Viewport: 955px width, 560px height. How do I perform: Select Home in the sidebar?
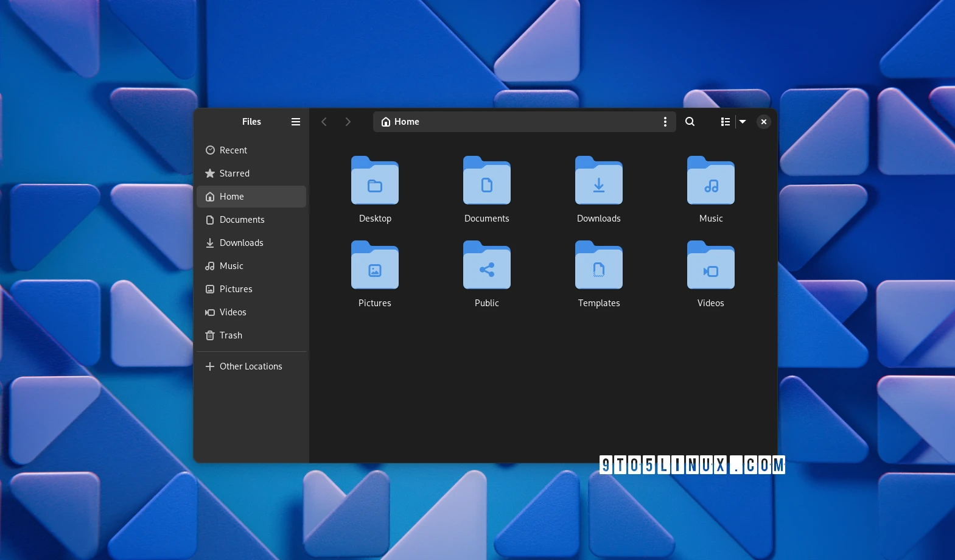click(251, 197)
